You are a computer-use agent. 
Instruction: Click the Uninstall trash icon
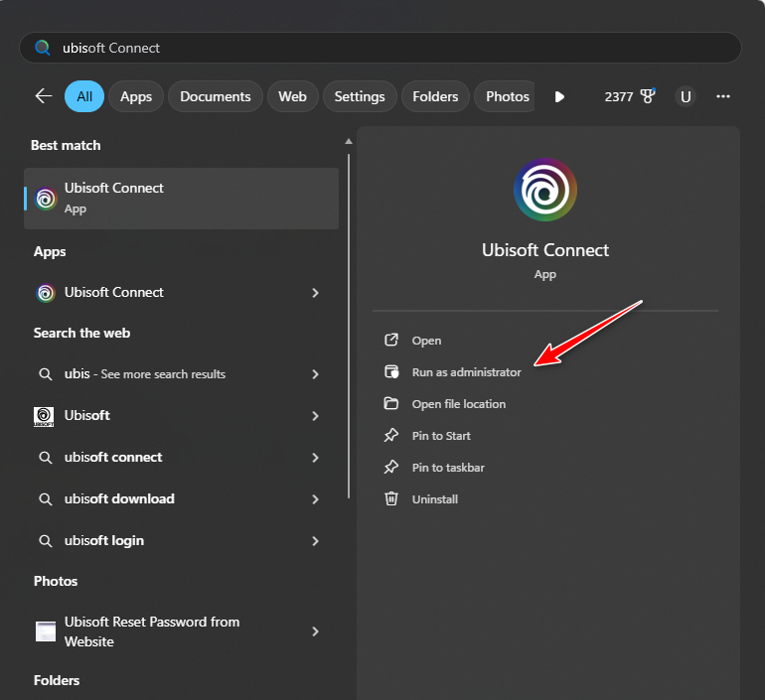[391, 499]
